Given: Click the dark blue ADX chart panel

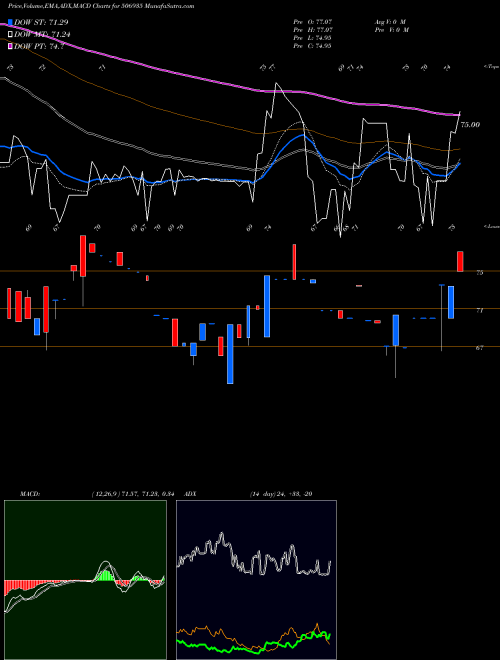Looking at the screenshot, I should 256,580.
